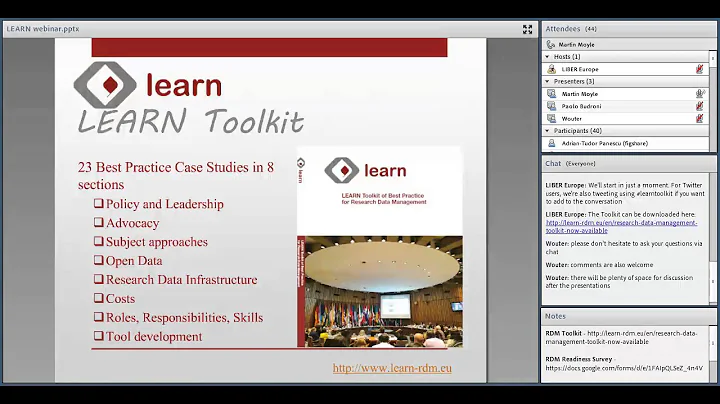Click the learn logo on the slide

(x=148, y=85)
